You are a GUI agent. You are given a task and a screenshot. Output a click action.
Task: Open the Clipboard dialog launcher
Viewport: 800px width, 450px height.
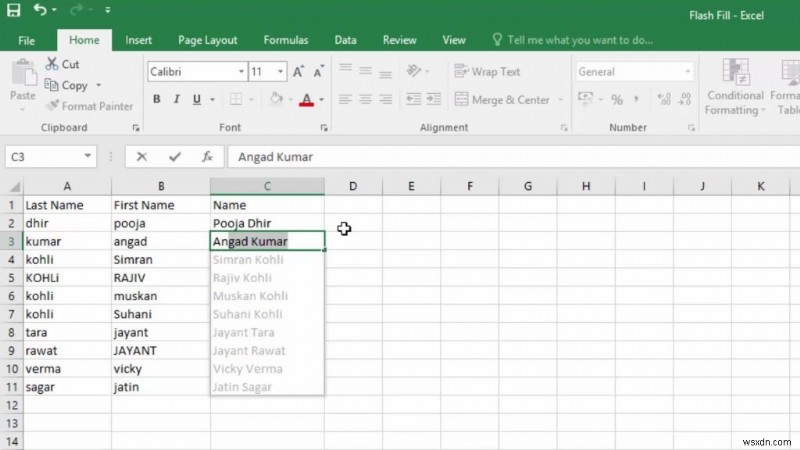click(136, 128)
